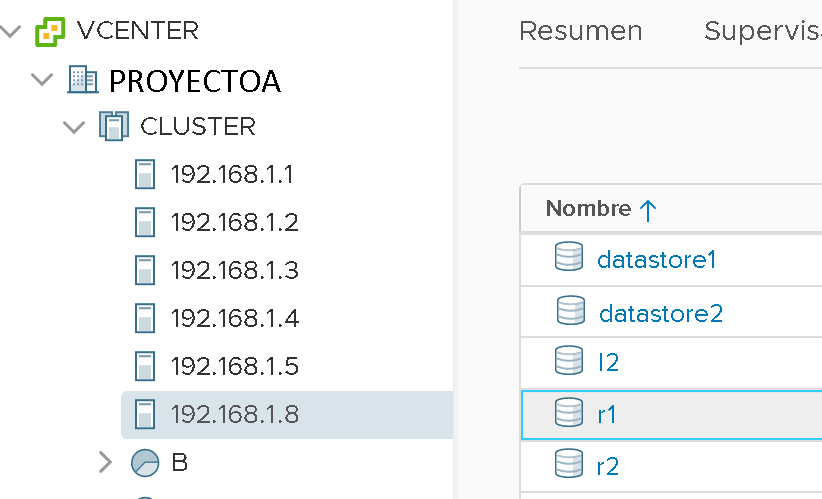Click the PROYECTOA datacenter building icon
This screenshot has height=499, width=822.
coord(82,80)
